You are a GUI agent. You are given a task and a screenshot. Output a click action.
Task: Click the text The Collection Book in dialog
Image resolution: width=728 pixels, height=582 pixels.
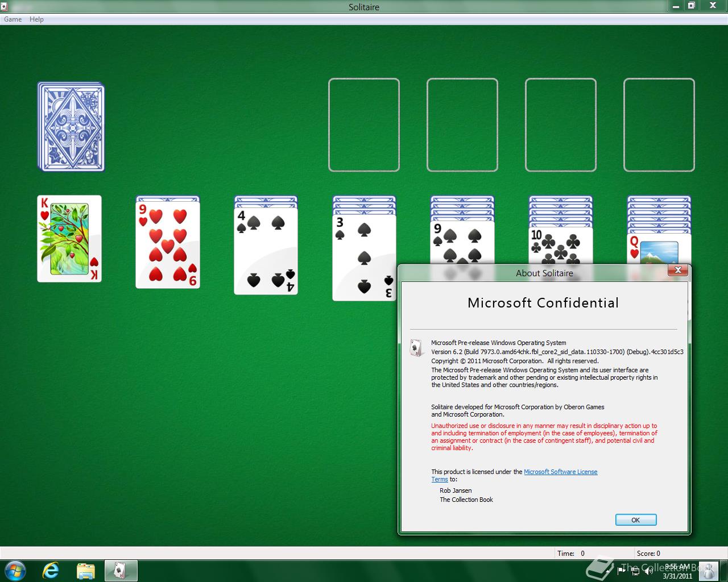pyautogui.click(x=466, y=500)
